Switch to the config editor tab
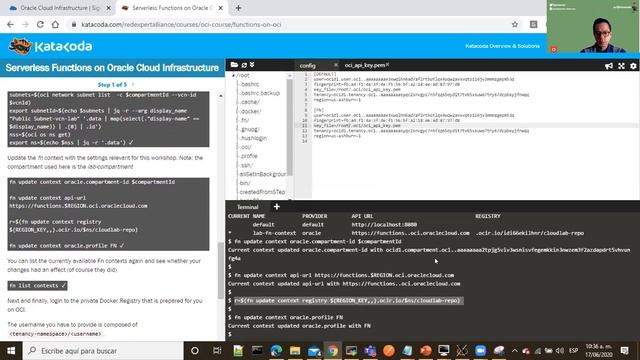Screen dimensions: 640x360 [307, 65]
